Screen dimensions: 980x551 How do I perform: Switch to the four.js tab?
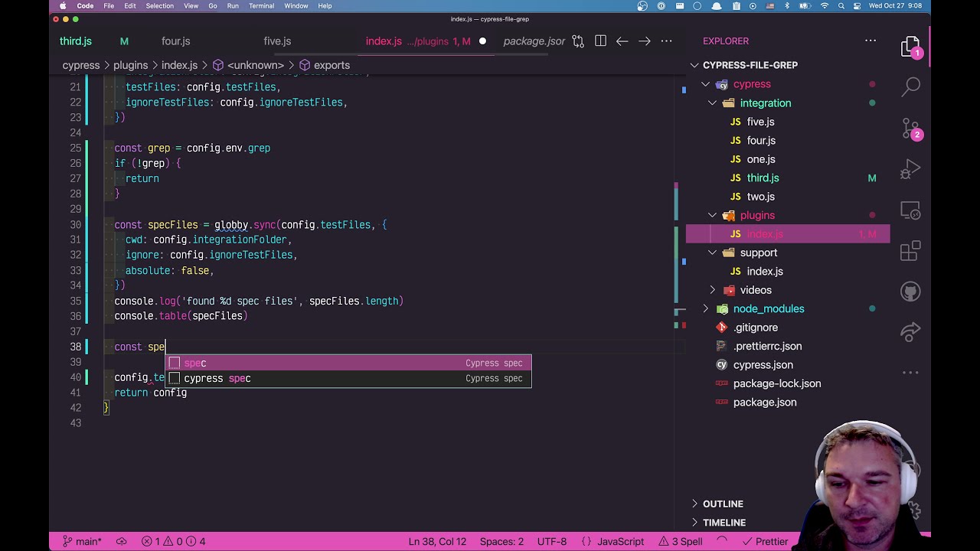pyautogui.click(x=175, y=41)
